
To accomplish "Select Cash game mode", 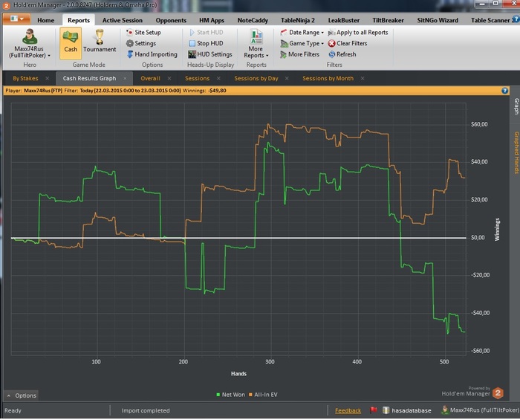I will click(71, 43).
